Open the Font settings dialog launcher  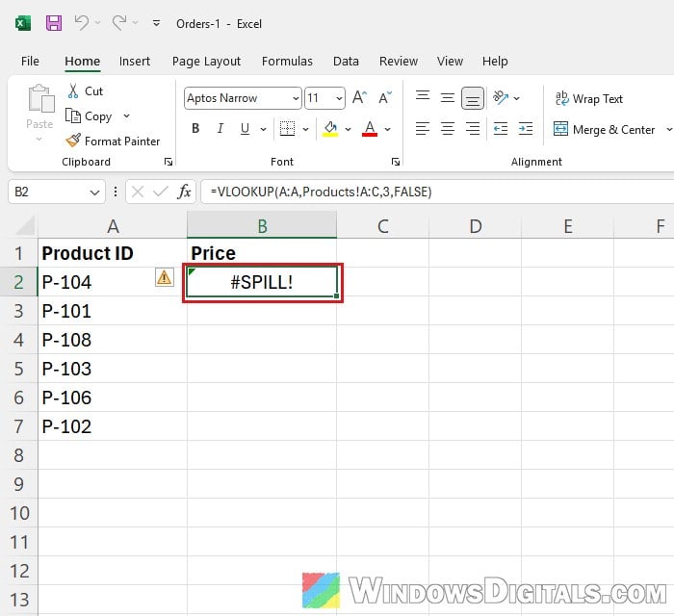click(396, 162)
